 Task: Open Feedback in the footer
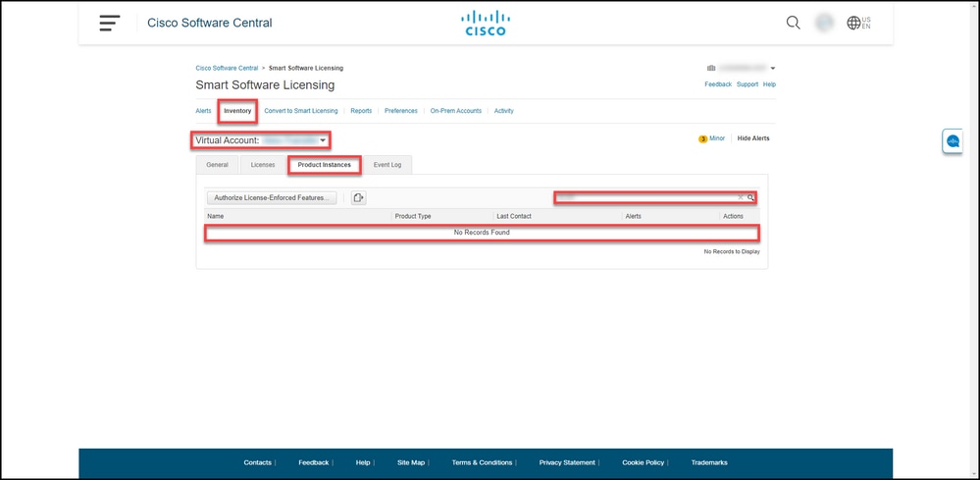click(x=313, y=462)
